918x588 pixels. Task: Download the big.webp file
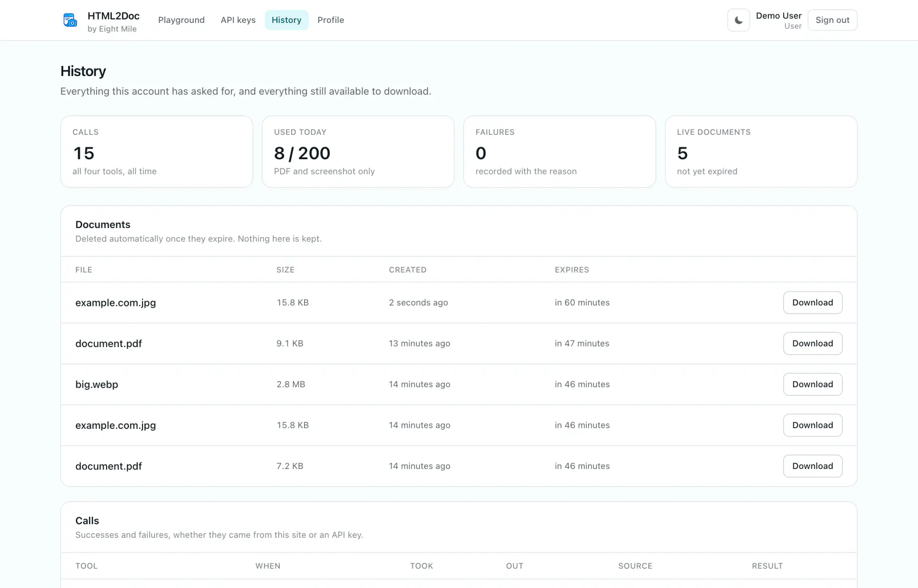pyautogui.click(x=812, y=384)
